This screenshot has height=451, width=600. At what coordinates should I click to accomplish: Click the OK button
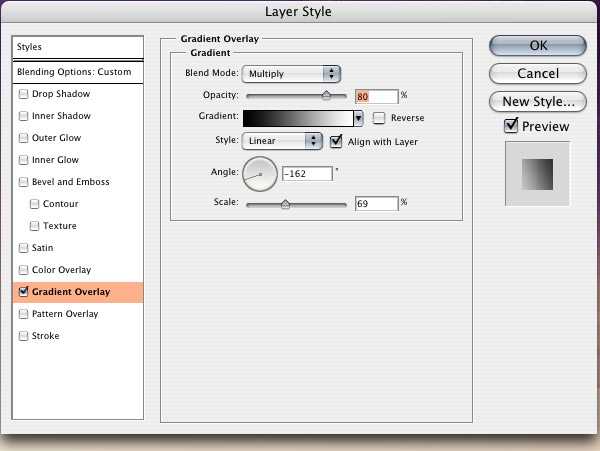click(537, 45)
